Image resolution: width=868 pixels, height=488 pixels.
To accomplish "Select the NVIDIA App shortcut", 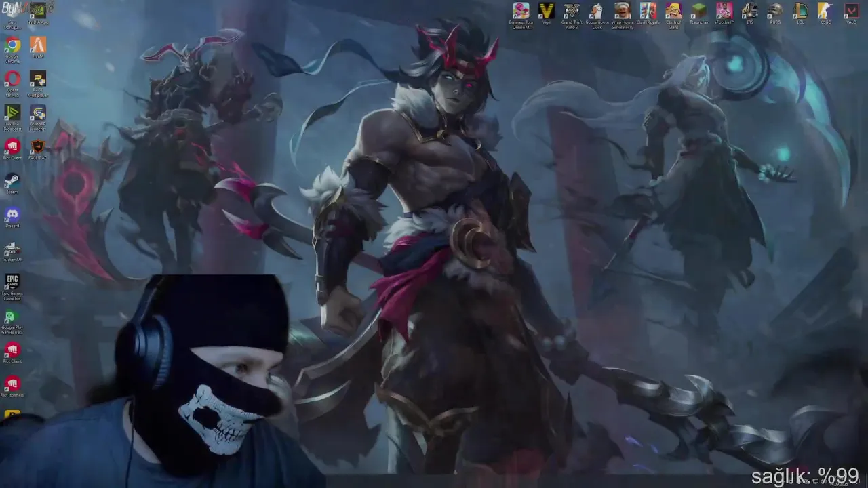I will tap(38, 12).
